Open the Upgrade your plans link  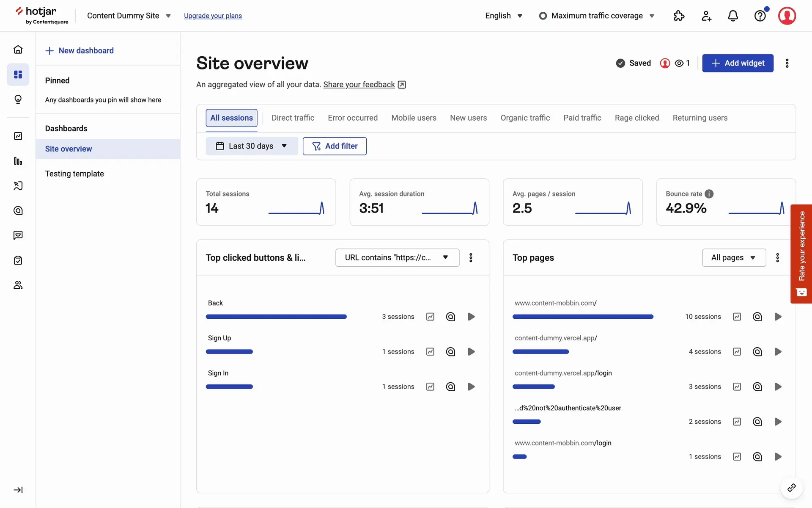[x=213, y=16]
